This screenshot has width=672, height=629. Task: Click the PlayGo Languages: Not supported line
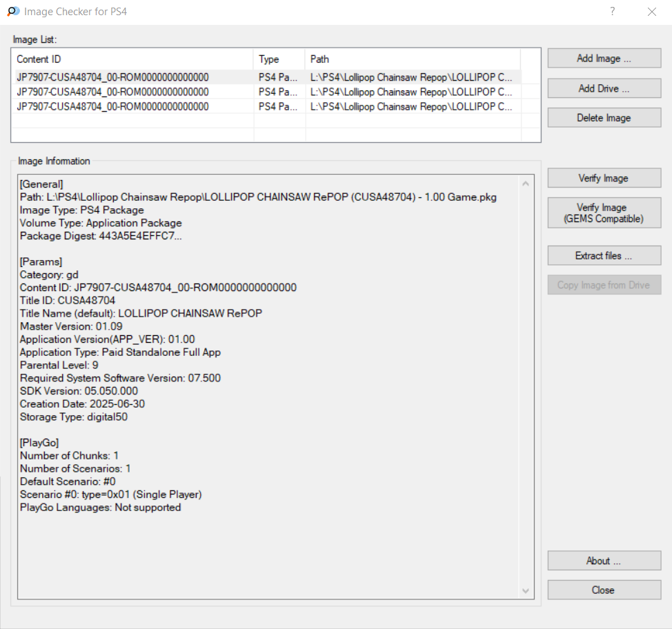pos(100,508)
